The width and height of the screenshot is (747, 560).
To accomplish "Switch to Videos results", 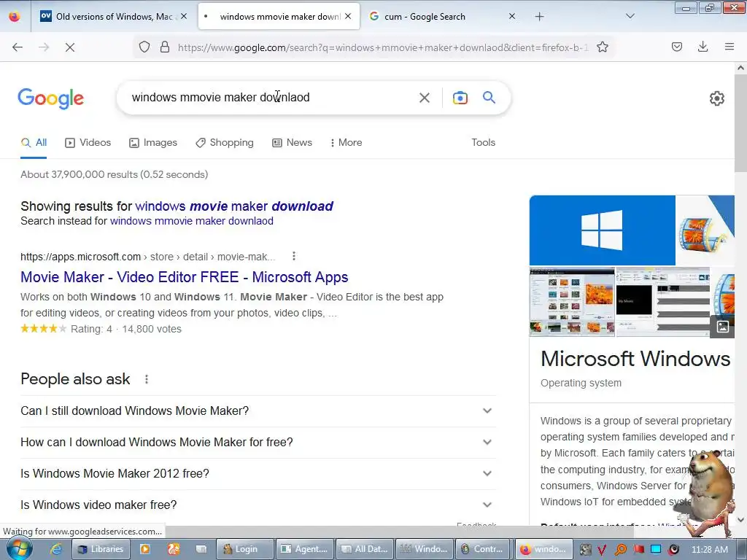I will click(88, 142).
